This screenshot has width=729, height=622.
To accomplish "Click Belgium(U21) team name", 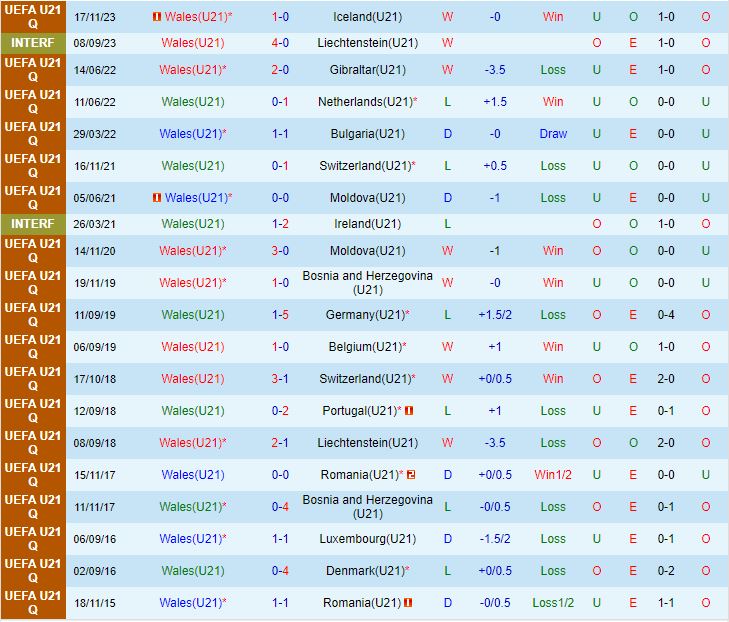I will point(364,347).
